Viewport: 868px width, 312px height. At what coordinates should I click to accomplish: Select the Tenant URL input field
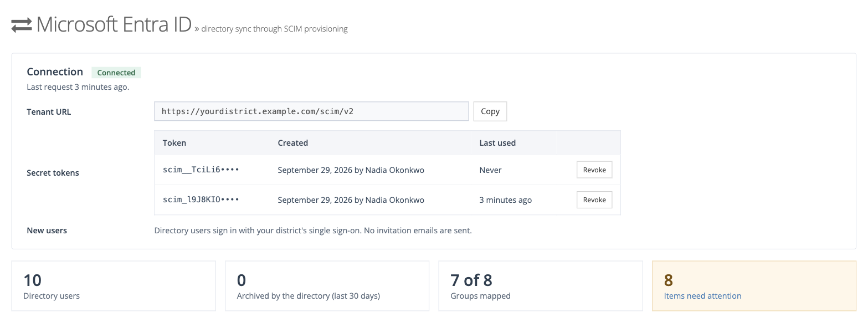[x=312, y=111]
